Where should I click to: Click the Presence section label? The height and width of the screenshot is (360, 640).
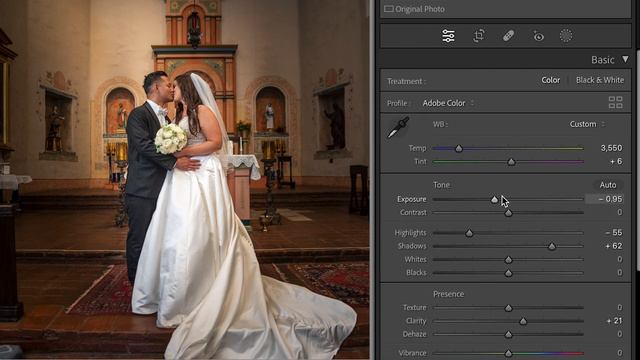(x=448, y=294)
